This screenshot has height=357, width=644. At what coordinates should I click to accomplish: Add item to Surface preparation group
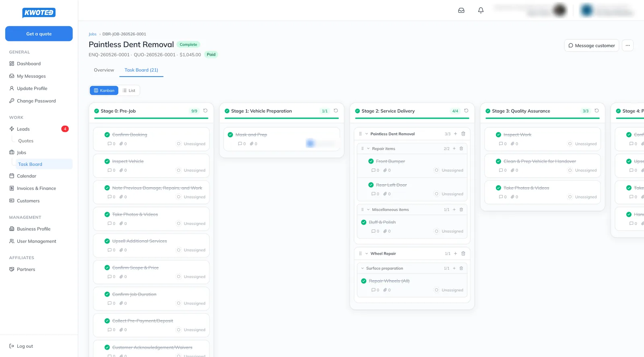click(454, 268)
